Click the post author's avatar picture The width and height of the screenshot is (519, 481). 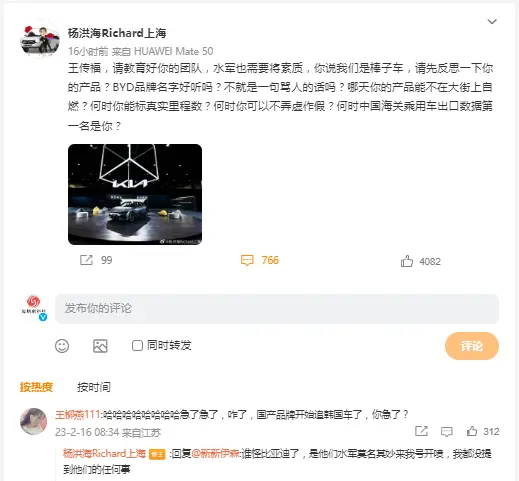coord(40,40)
